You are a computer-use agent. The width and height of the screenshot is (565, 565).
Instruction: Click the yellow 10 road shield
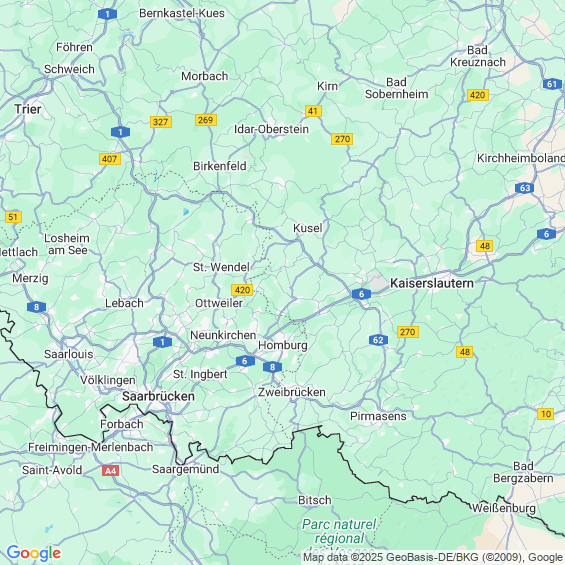(x=546, y=414)
